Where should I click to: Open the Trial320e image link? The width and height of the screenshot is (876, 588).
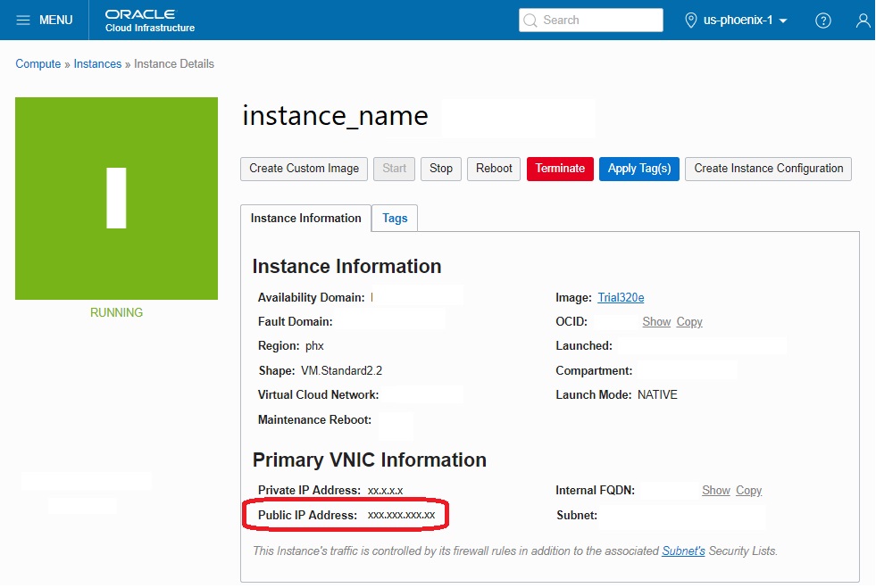coord(620,298)
